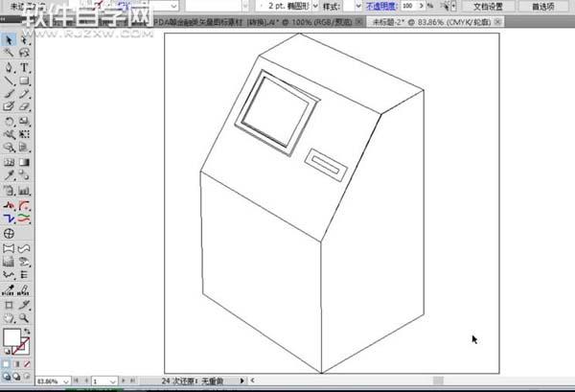Select the Perspective Grid tool
The height and width of the screenshot is (392, 575).
(24, 148)
